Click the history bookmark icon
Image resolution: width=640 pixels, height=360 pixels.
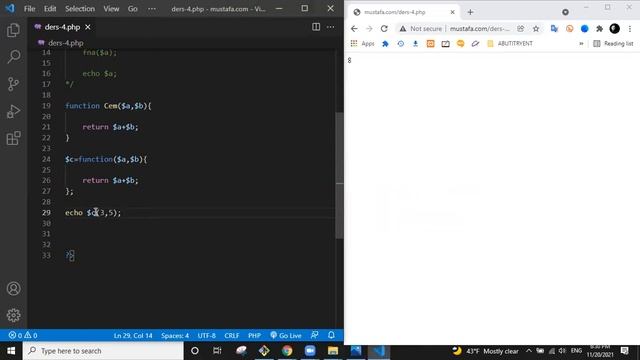[400, 44]
